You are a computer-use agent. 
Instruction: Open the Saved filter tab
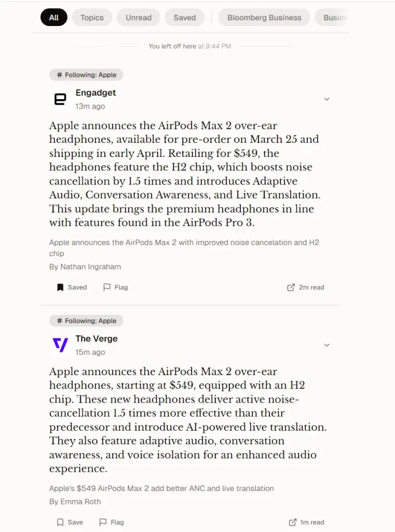[185, 17]
